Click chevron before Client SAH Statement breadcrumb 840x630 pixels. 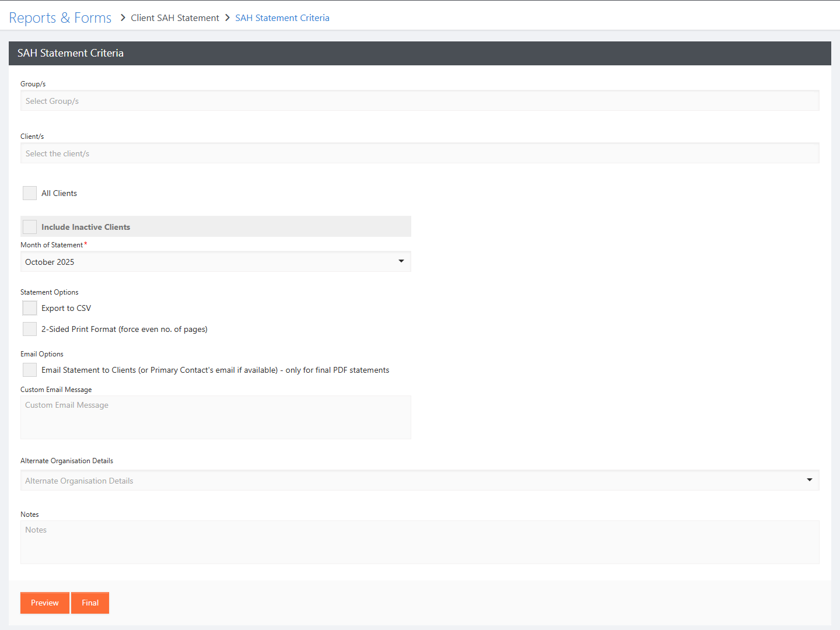click(x=123, y=18)
